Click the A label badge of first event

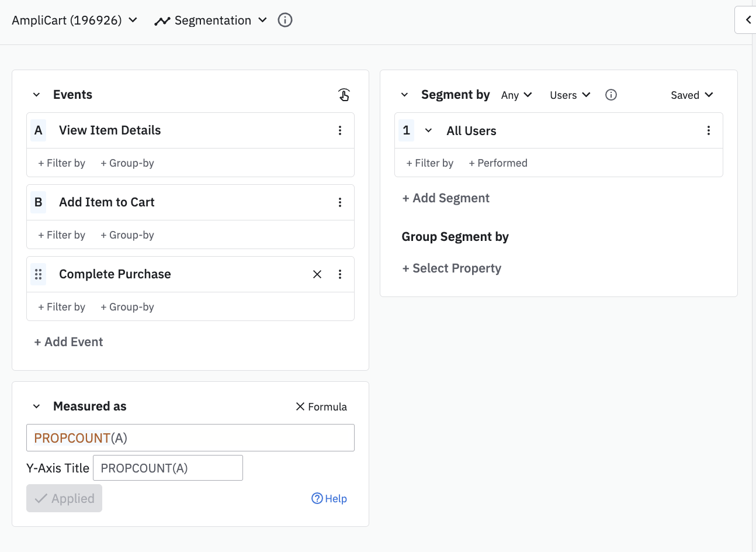coord(39,130)
